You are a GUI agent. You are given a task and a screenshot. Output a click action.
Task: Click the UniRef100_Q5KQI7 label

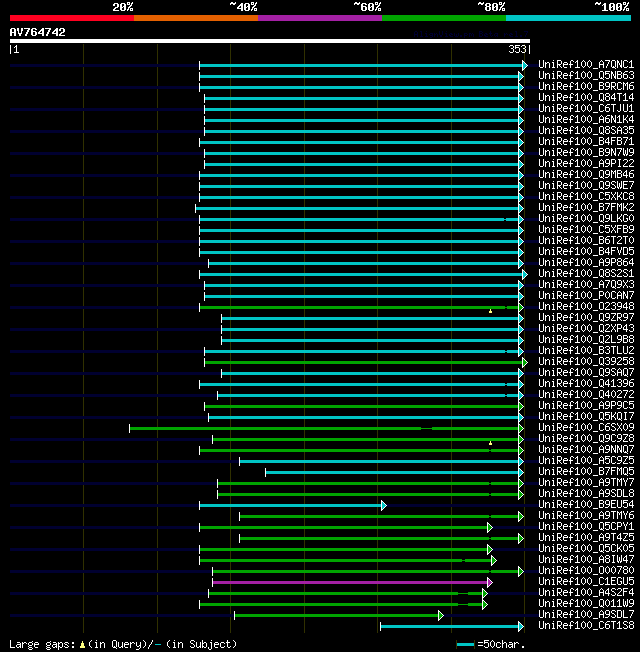[586, 417]
